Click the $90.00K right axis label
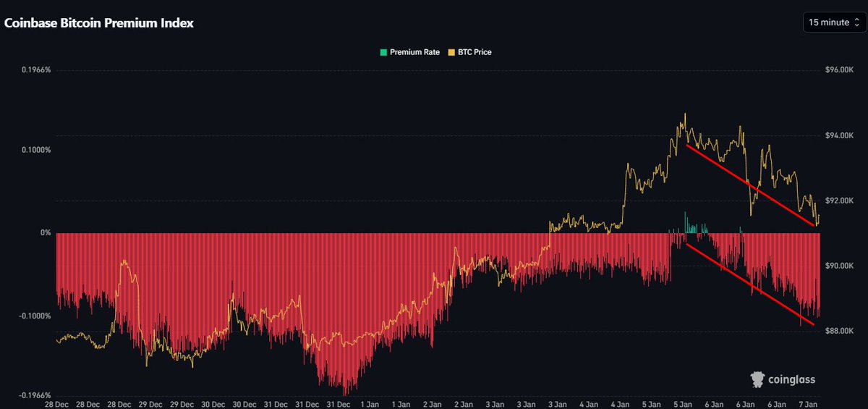Viewport: 868px width, 409px height. (x=839, y=266)
